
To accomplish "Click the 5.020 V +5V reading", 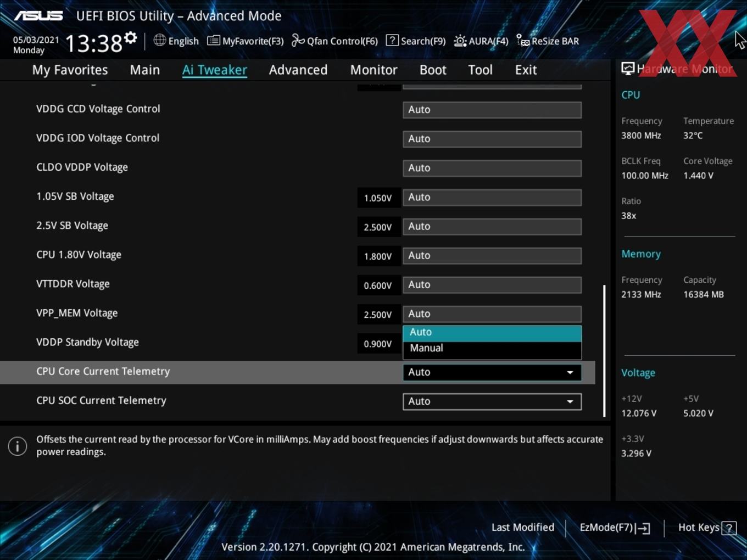I will click(x=698, y=413).
